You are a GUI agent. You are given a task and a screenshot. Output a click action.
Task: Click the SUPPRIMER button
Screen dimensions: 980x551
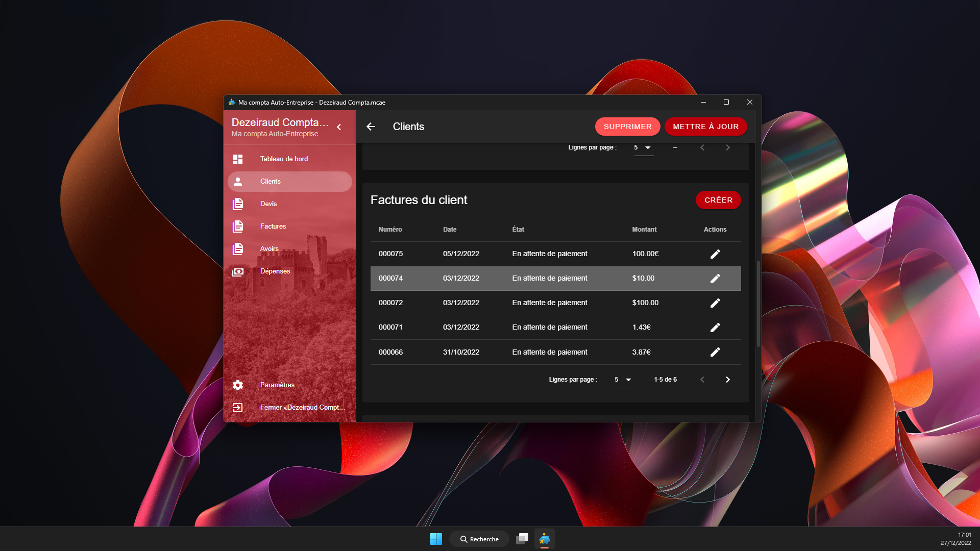627,127
